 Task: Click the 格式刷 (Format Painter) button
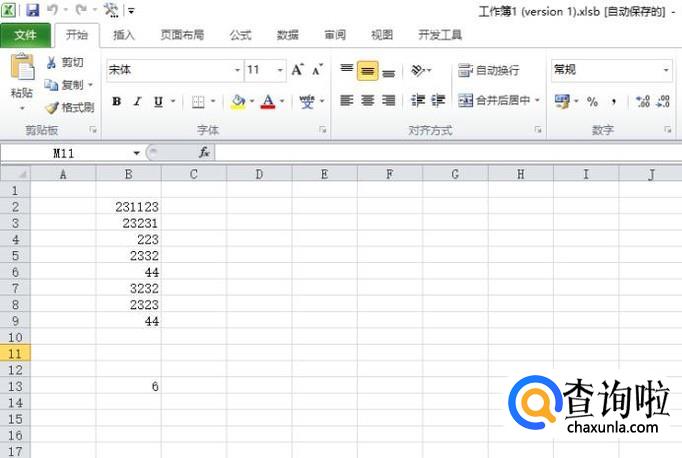point(70,107)
